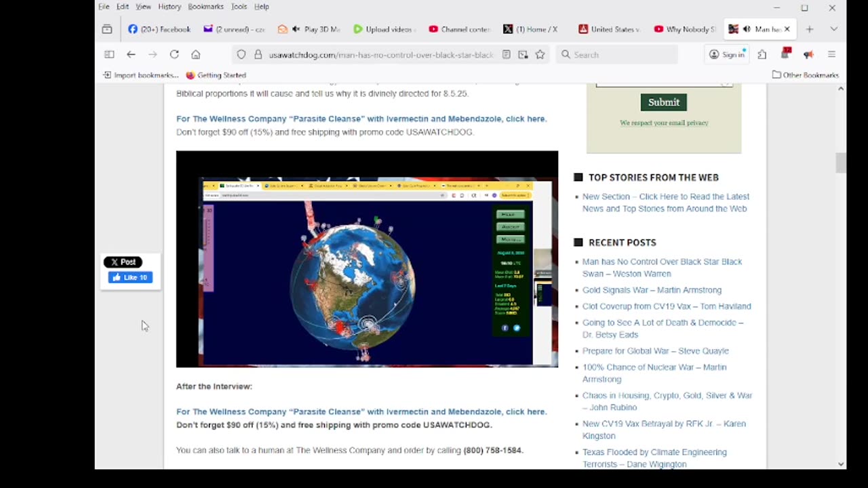Image resolution: width=868 pixels, height=488 pixels.
Task: Mute the Play 3D tab audio
Action: click(296, 29)
